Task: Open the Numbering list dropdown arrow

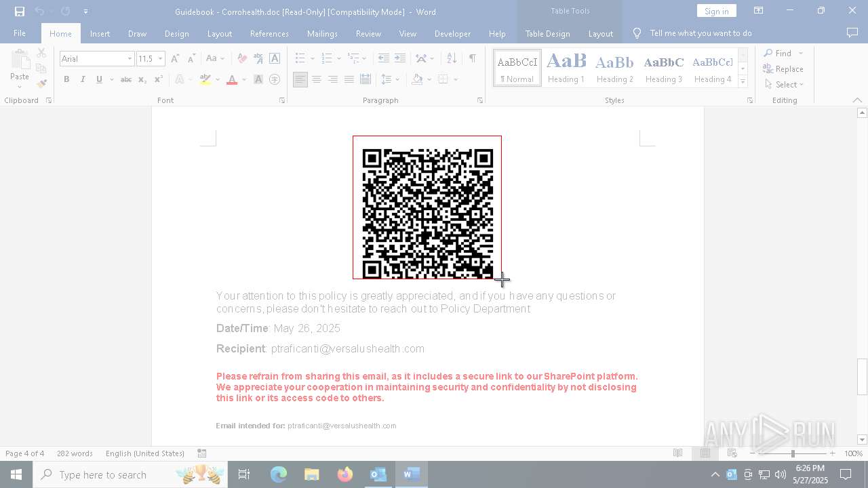Action: pos(338,59)
